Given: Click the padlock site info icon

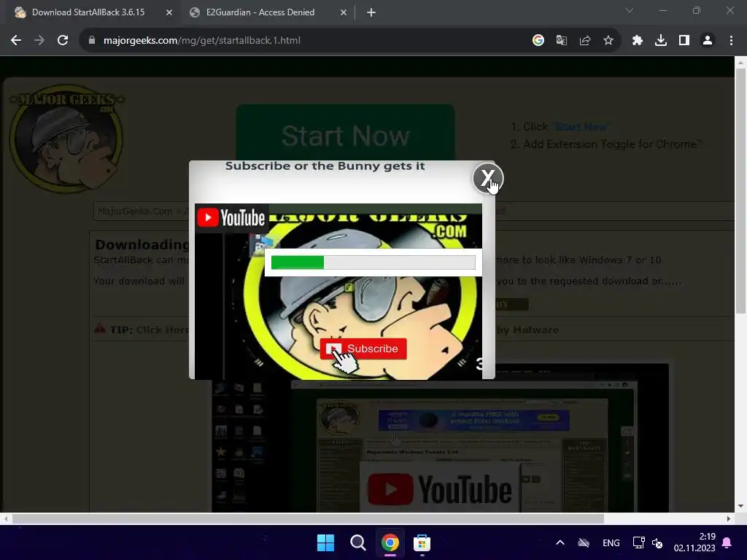Looking at the screenshot, I should pyautogui.click(x=92, y=41).
